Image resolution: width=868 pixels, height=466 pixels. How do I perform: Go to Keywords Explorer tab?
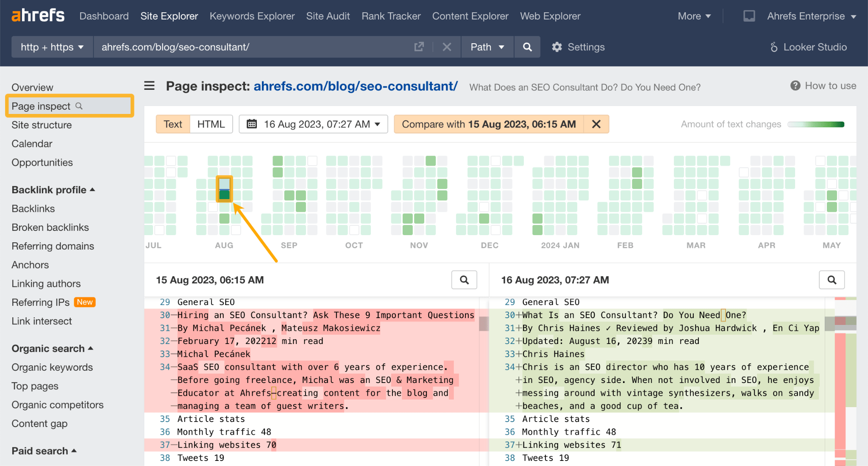pyautogui.click(x=252, y=16)
